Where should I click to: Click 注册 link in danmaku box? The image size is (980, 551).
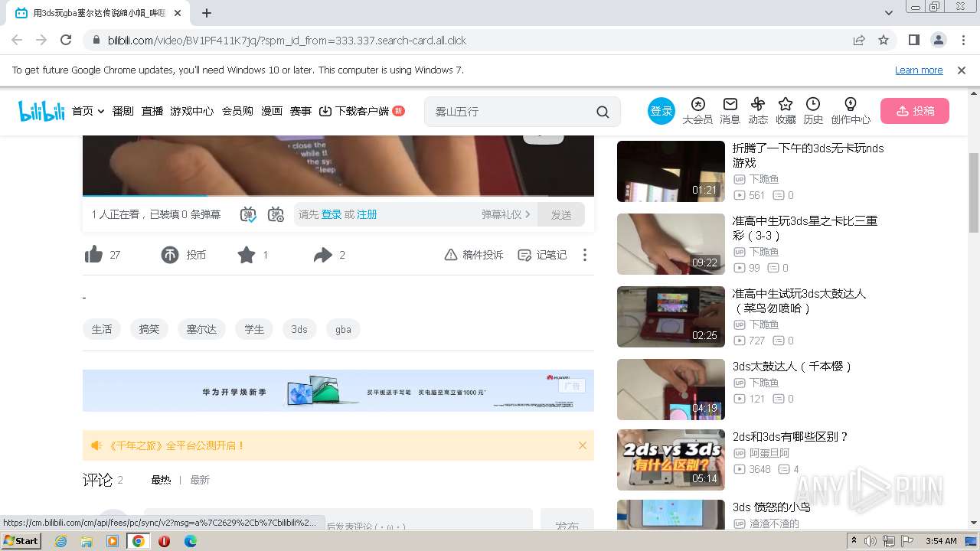click(367, 214)
